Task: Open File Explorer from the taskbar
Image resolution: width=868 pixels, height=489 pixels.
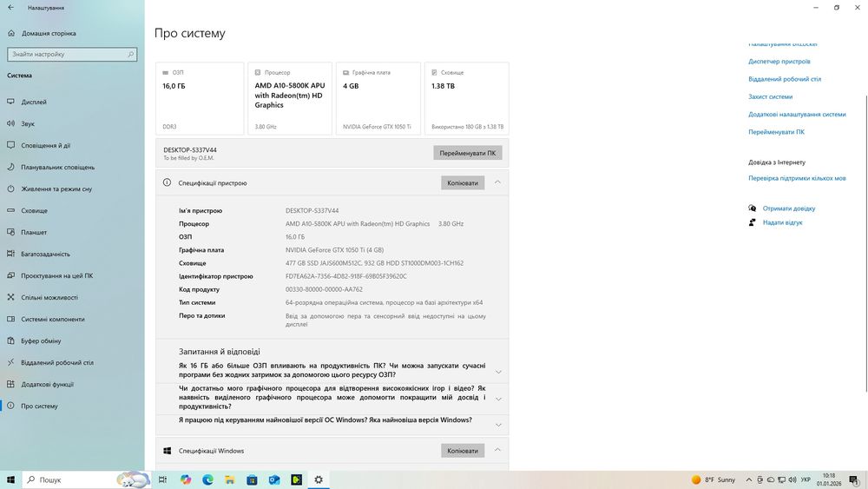Action: (230, 479)
